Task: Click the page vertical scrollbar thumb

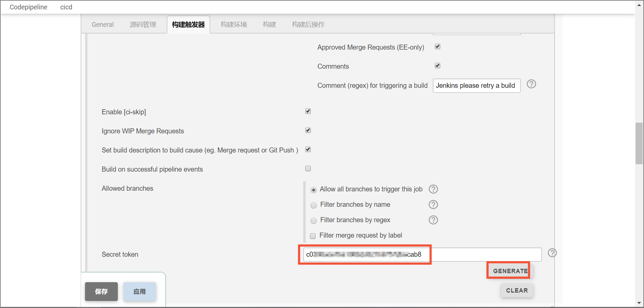Action: [x=639, y=143]
